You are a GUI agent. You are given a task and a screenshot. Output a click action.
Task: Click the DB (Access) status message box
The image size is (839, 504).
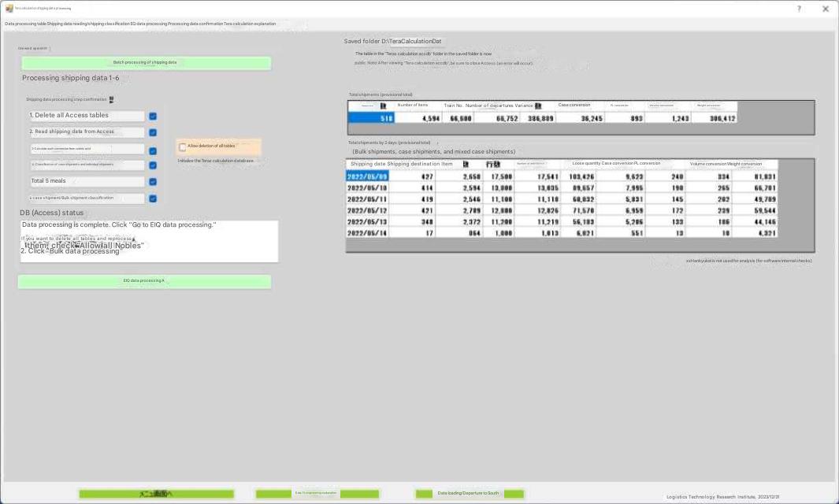tap(149, 241)
